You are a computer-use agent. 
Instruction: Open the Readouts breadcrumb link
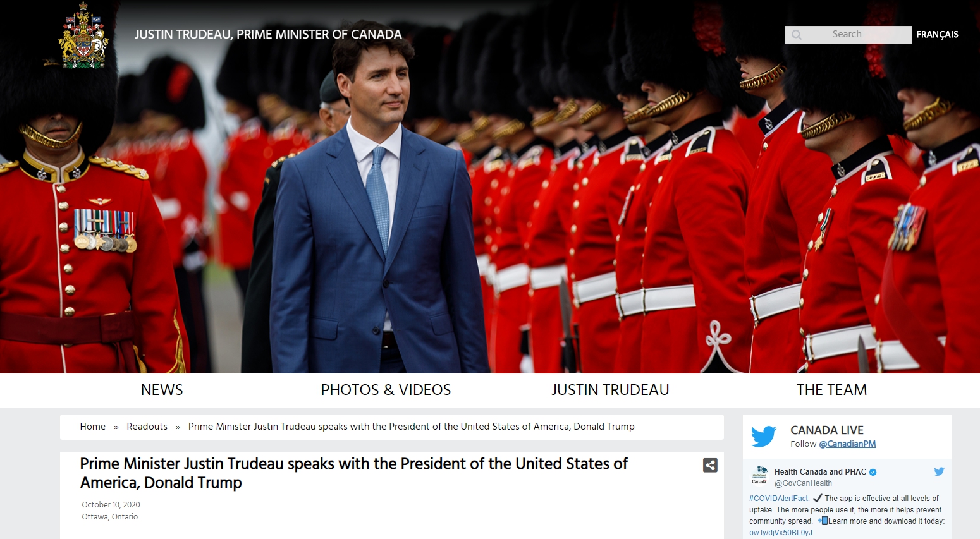[147, 427]
